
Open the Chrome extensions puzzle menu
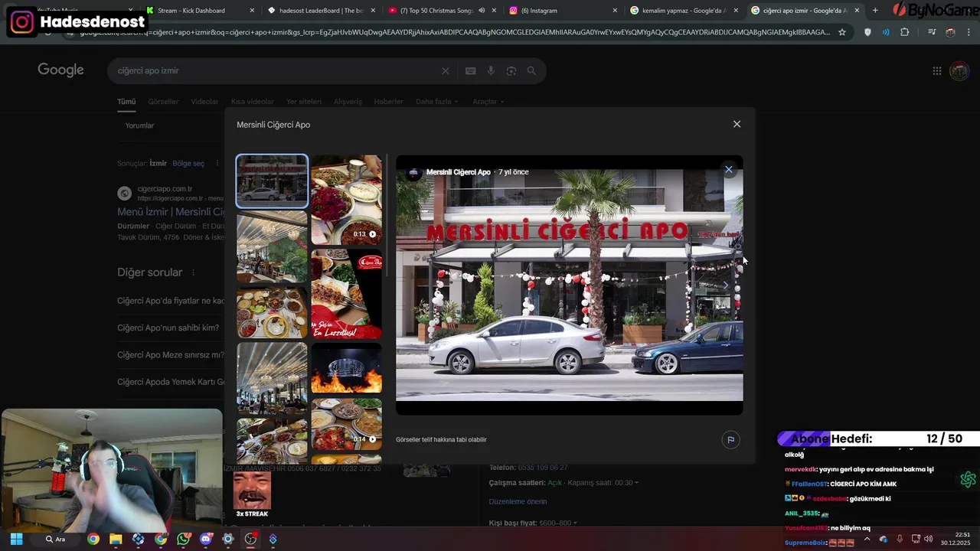point(904,32)
